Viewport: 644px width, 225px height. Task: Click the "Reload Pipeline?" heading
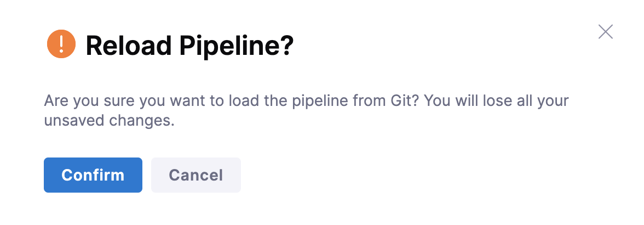[189, 46]
